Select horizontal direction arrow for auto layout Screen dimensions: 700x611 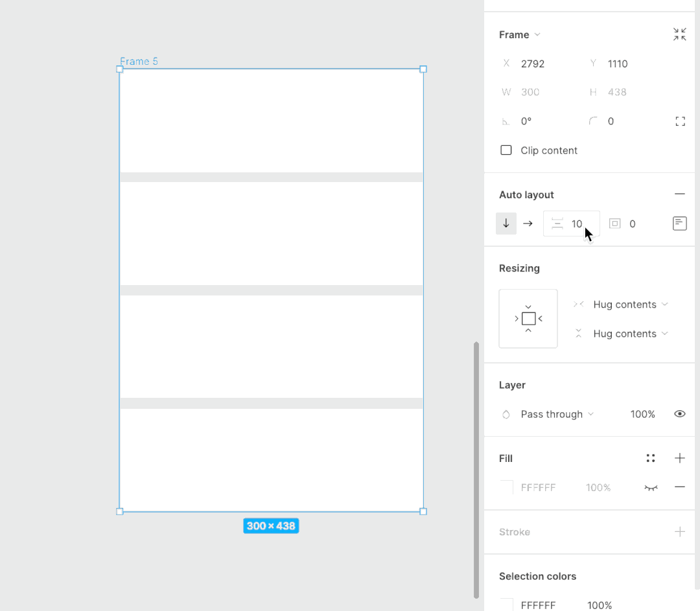(x=528, y=224)
